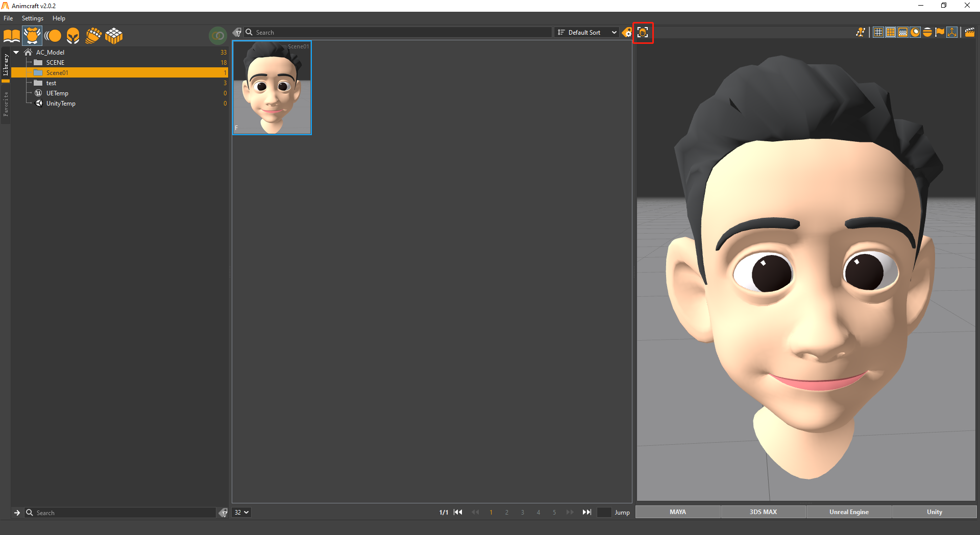Select the gauntlet fist category icon
This screenshot has height=535, width=980.
93,36
